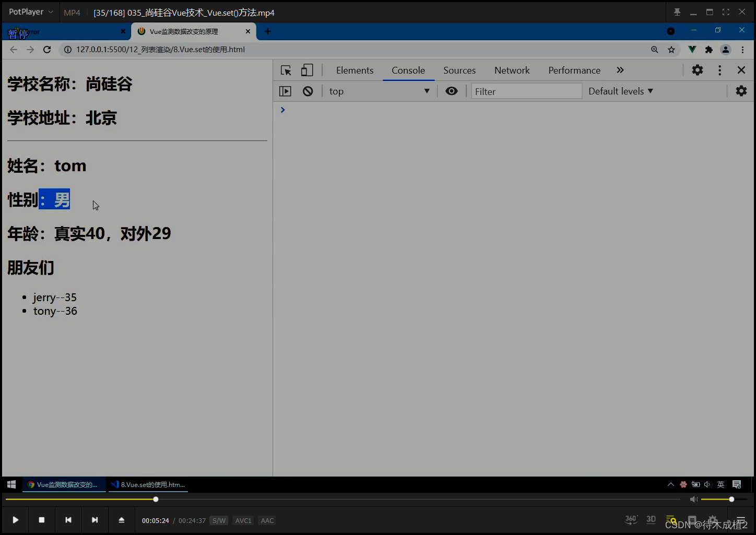Toggle 360 degree video mode
756x535 pixels.
(631, 520)
